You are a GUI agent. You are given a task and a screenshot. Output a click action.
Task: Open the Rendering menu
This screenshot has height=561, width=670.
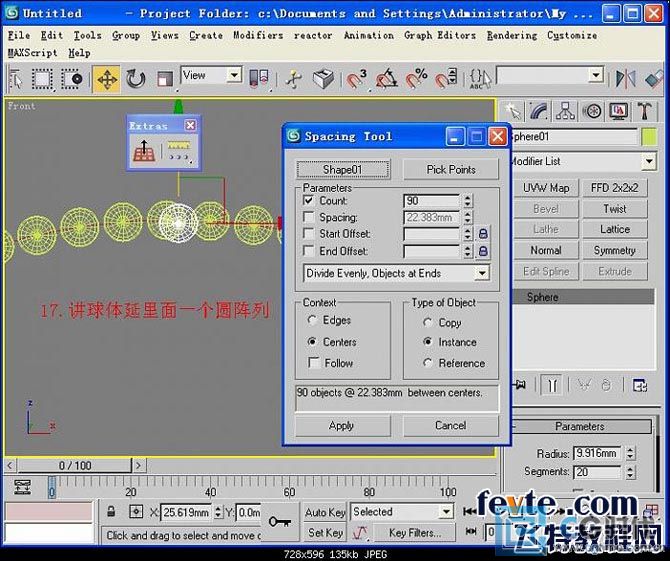(x=512, y=35)
